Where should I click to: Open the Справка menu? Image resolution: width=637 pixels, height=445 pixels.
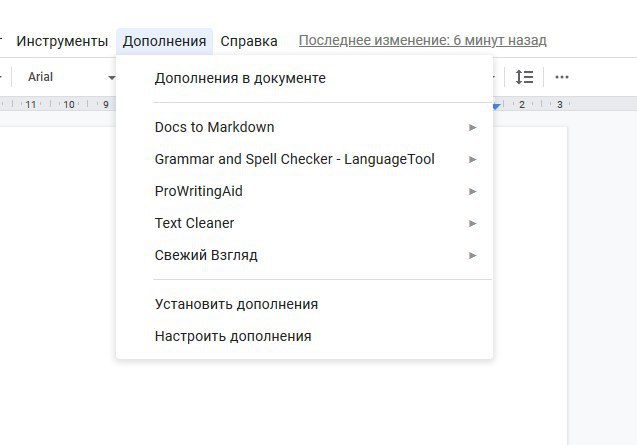(249, 41)
